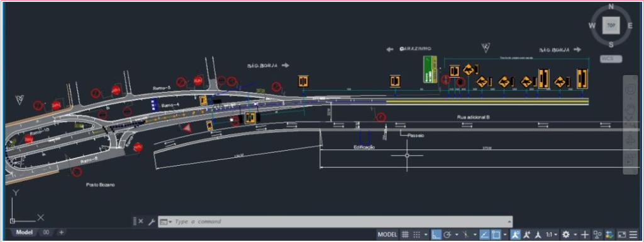
Task: Open the polar tracking angle dropdown
Action: point(457,234)
